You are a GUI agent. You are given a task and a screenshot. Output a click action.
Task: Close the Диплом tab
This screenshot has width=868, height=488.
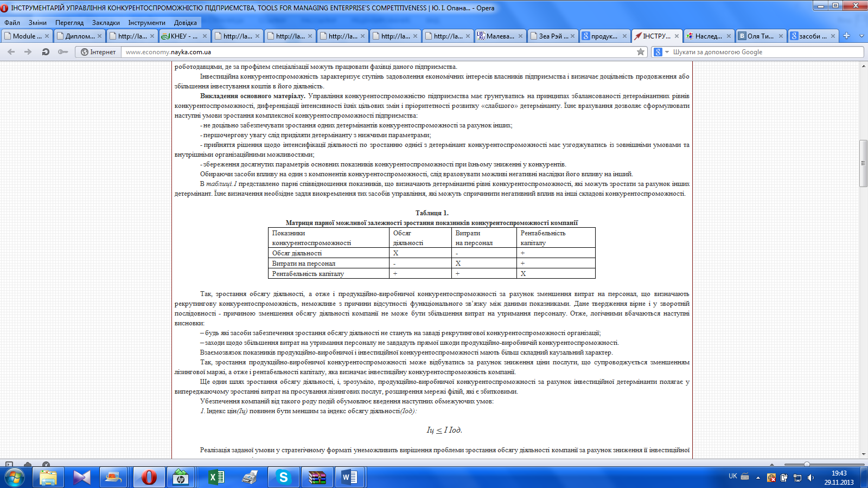[99, 36]
